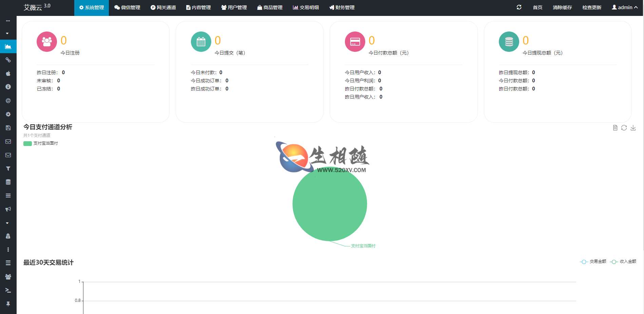Open the link/gateway icon in sidebar

[x=8, y=60]
